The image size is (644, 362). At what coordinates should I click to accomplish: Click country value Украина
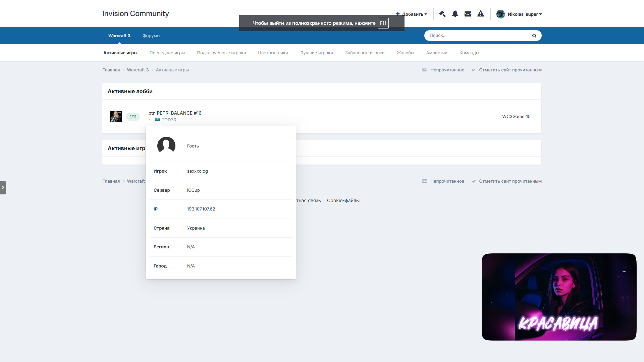(x=196, y=228)
